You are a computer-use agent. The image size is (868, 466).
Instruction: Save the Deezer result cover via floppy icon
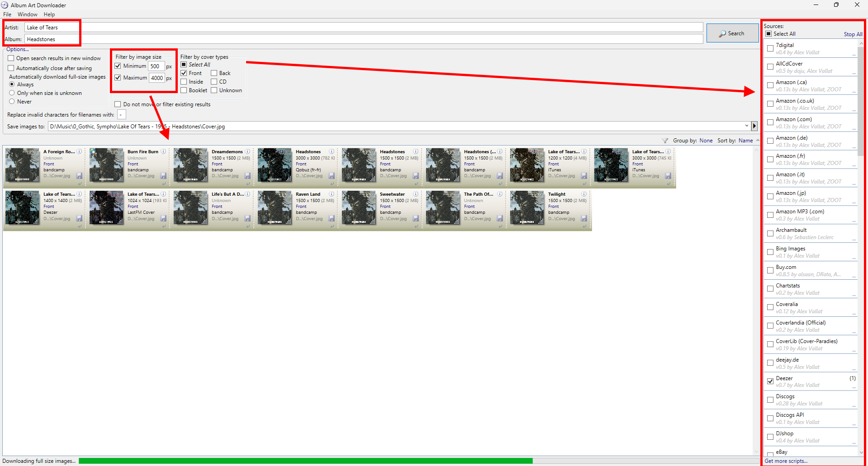pyautogui.click(x=79, y=218)
